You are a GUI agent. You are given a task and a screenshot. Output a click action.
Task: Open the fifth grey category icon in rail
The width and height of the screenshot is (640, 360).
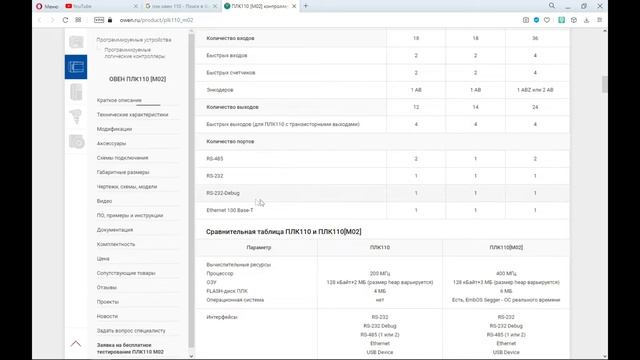click(76, 142)
